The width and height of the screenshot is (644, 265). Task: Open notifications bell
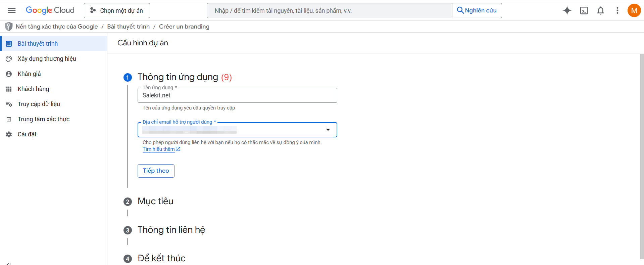click(601, 10)
